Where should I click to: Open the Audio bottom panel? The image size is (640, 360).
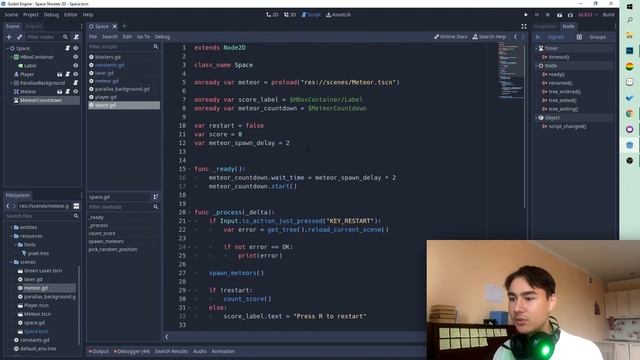200,351
